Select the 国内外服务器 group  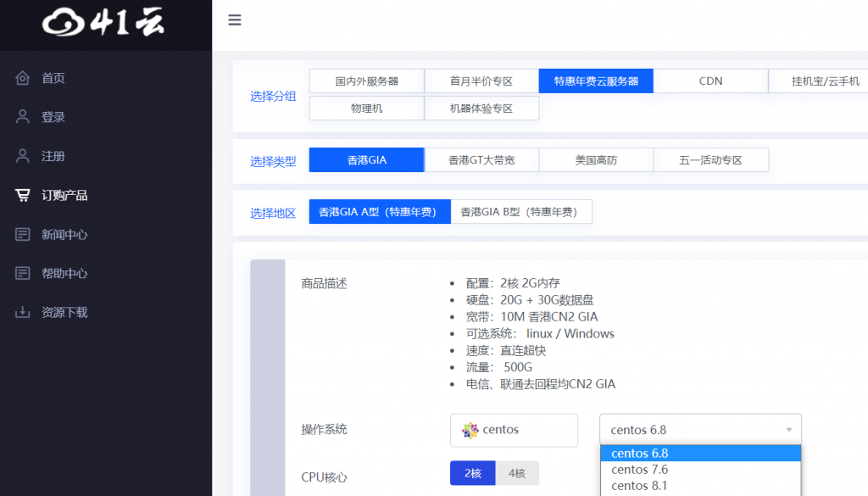pyautogui.click(x=366, y=81)
